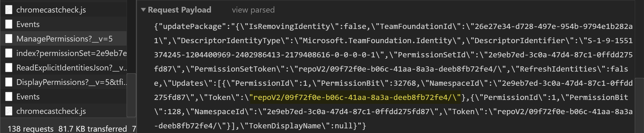This screenshot has width=644, height=133.
Task: Click the ManagePermissions request file icon
Action: point(9,39)
